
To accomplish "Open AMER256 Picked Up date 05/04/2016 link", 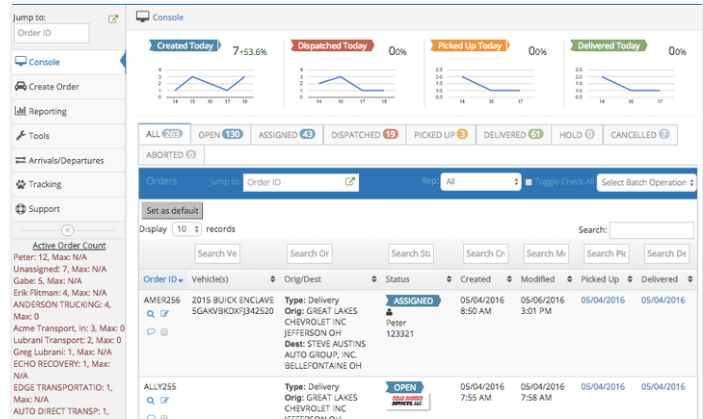I will (603, 300).
